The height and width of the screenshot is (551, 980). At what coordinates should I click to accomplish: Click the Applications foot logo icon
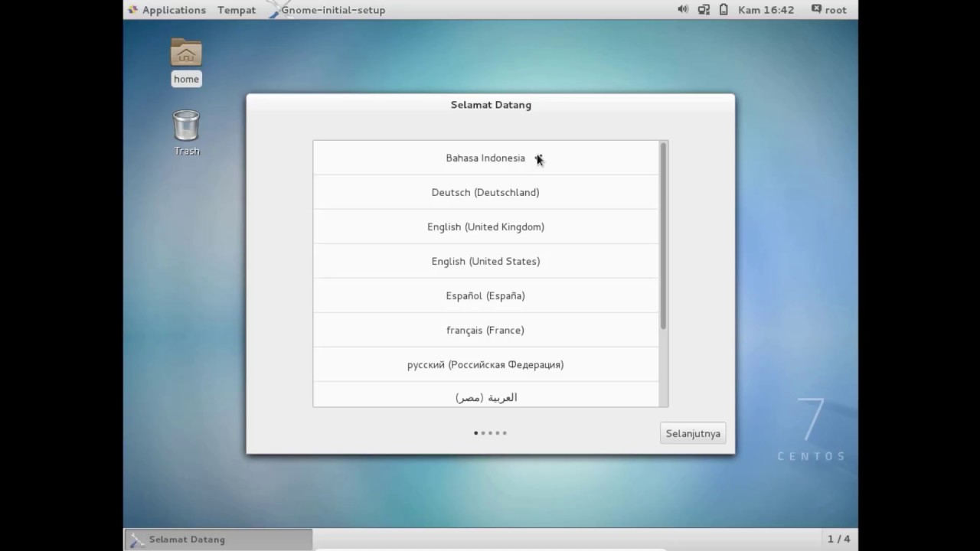click(x=133, y=10)
